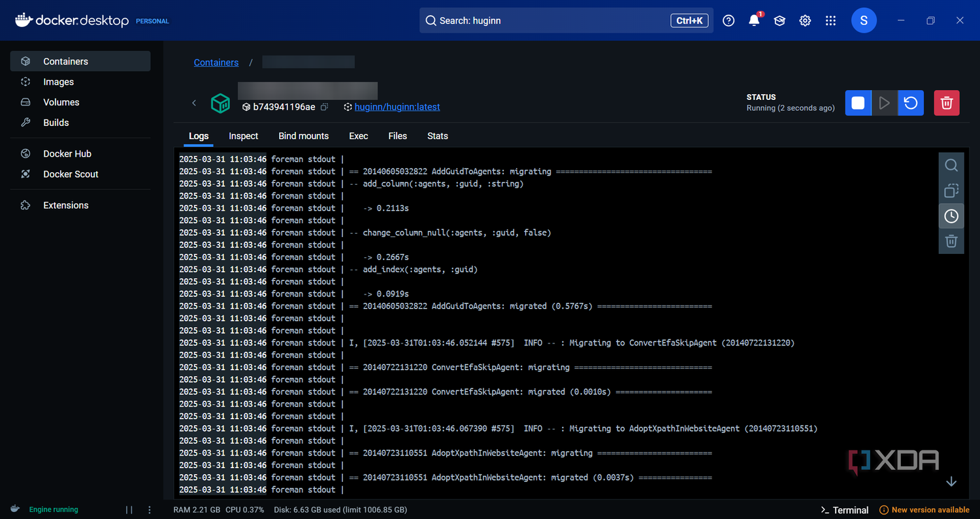Open the Containers sidebar section
This screenshot has width=980, height=519.
(80, 61)
